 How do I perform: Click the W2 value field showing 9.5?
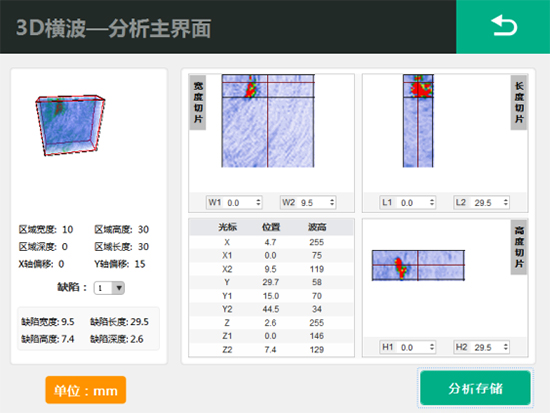coord(308,202)
